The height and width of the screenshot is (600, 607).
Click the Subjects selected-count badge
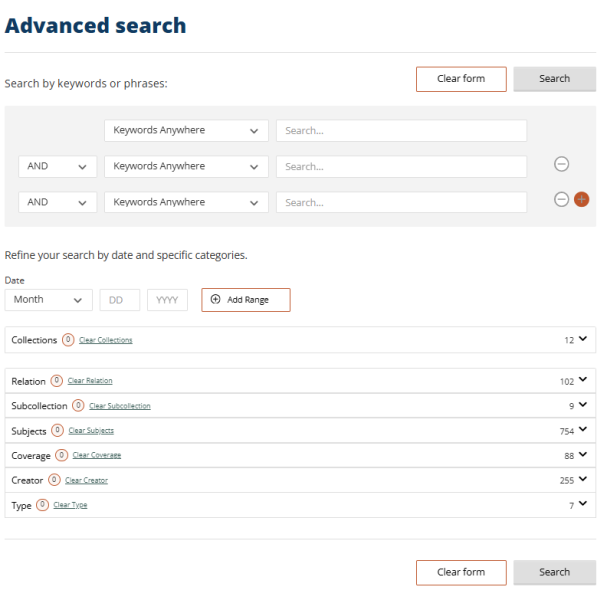[x=57, y=430]
